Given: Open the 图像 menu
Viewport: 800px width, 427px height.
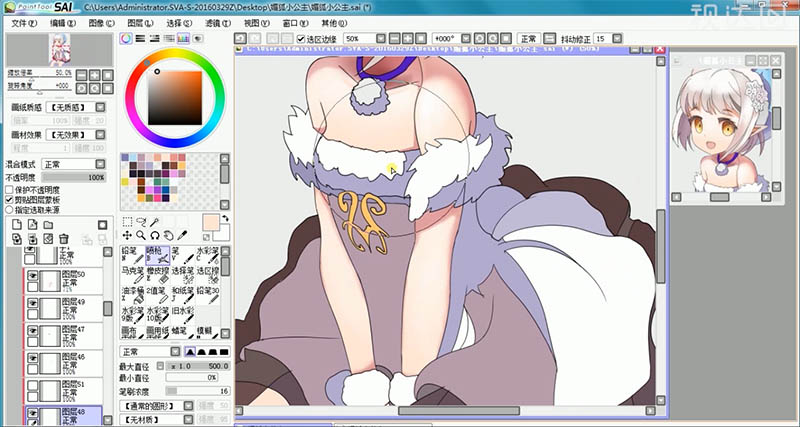Looking at the screenshot, I should pyautogui.click(x=102, y=23).
